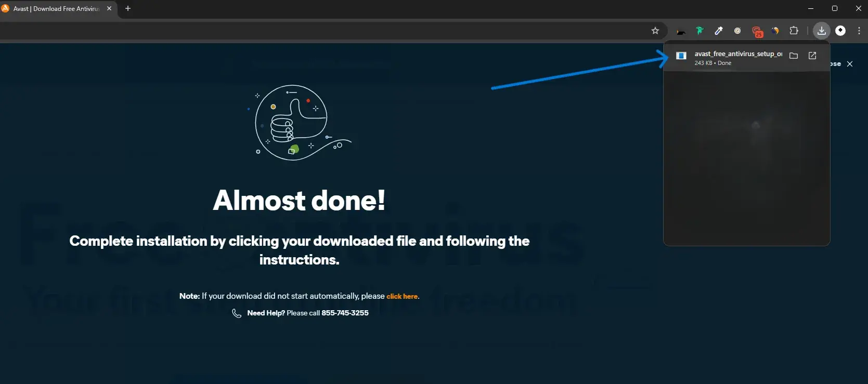Open a new browser tab
This screenshot has width=868, height=384.
pyautogui.click(x=128, y=8)
